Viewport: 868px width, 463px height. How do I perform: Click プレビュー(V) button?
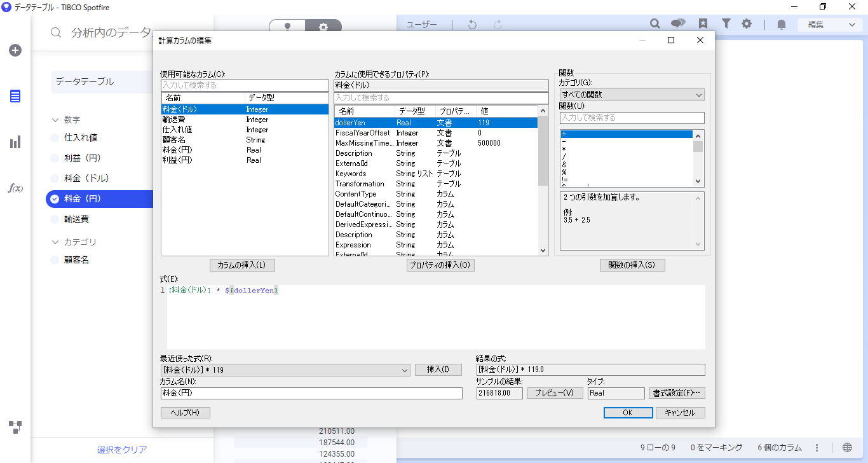(555, 393)
